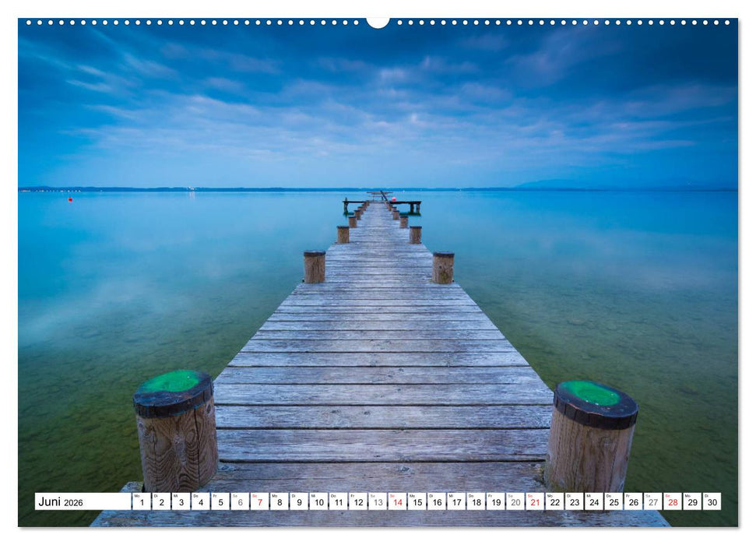Select the red Sunday 14 cell
The height and width of the screenshot is (545, 756).
pos(396,501)
